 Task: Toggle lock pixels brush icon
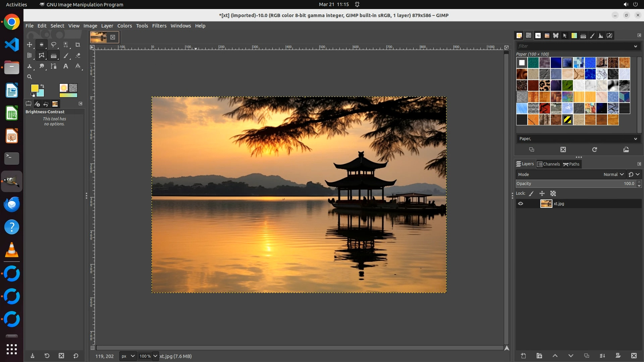(x=531, y=193)
